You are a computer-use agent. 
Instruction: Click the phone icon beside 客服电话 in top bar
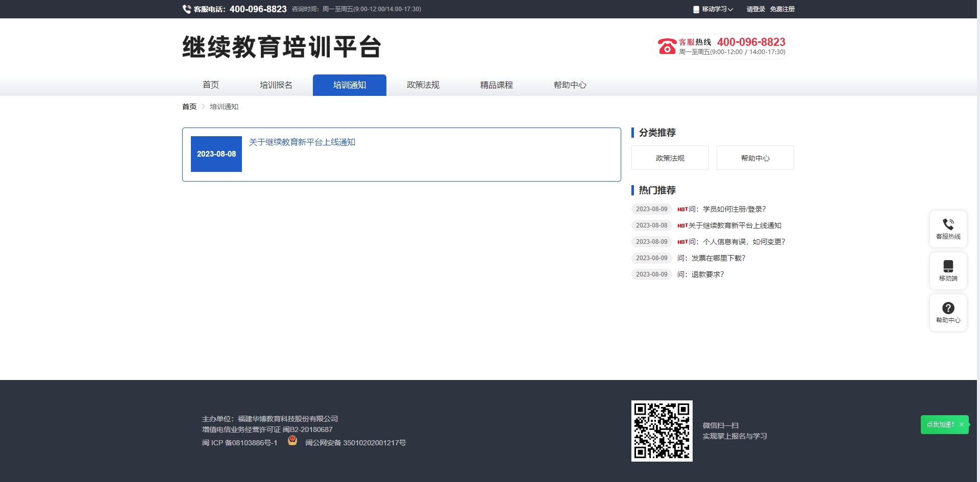point(187,9)
